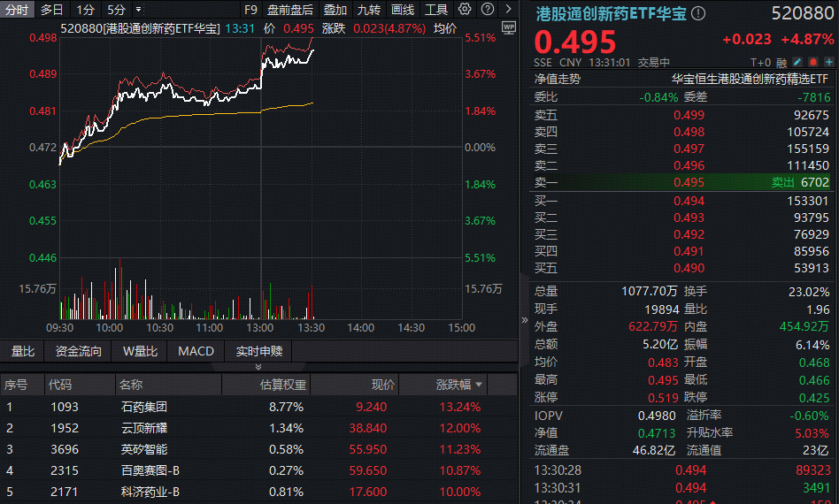Click the pencil note icon

797,62
